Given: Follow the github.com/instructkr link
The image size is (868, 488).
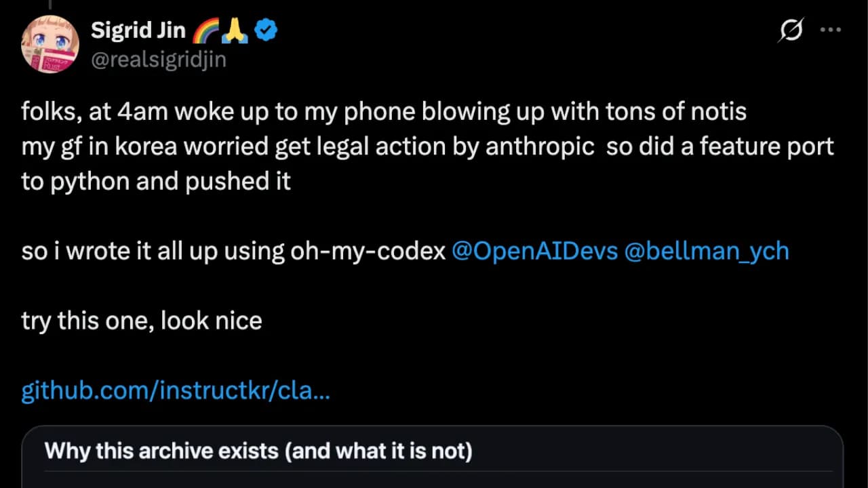Looking at the screenshot, I should 176,390.
